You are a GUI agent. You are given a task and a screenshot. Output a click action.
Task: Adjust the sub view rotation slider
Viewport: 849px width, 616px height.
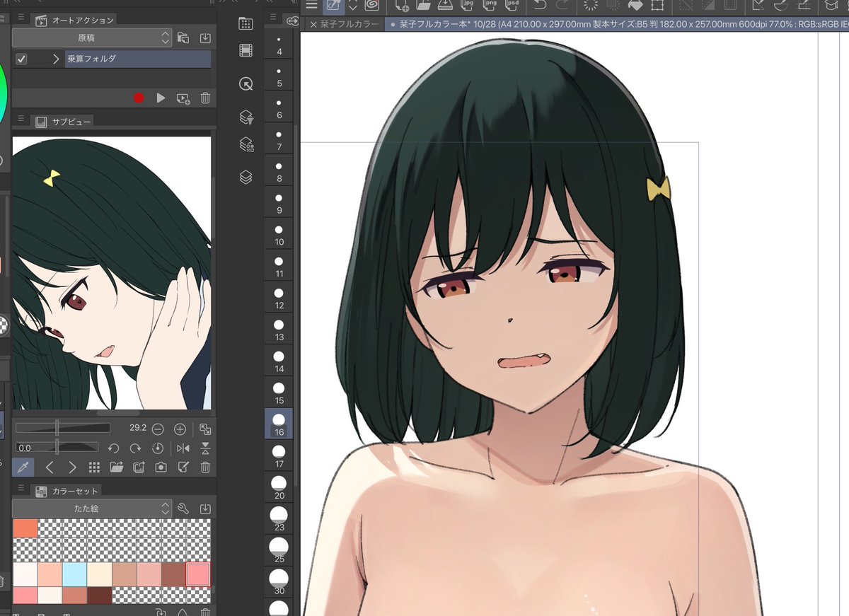[57, 447]
